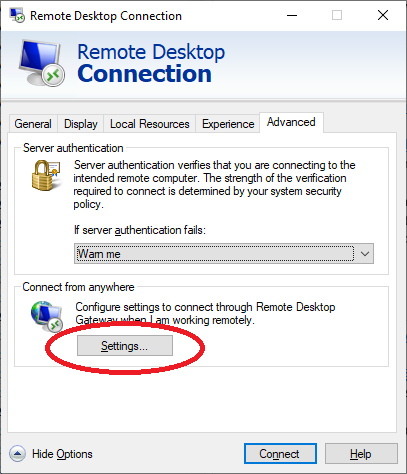The width and height of the screenshot is (407, 474).
Task: Click the Hide Options text label
Action: click(62, 454)
